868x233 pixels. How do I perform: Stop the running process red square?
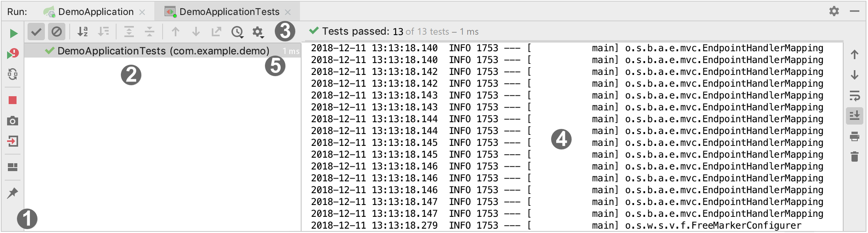pos(13,100)
